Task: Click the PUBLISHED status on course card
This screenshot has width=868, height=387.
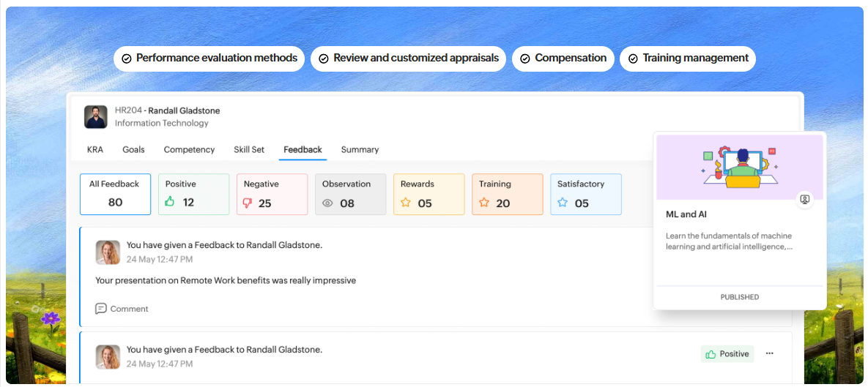Action: coord(740,297)
